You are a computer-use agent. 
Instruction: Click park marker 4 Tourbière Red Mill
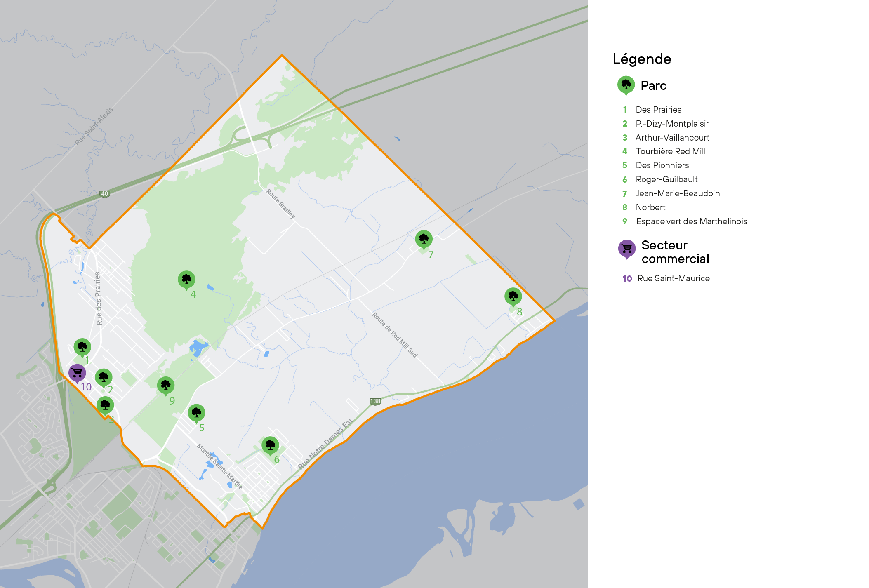[186, 280]
